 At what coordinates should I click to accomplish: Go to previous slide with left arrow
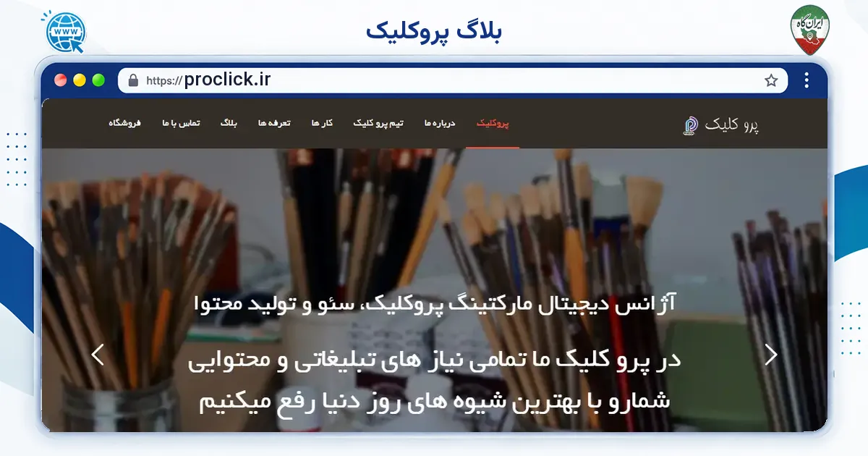point(98,355)
